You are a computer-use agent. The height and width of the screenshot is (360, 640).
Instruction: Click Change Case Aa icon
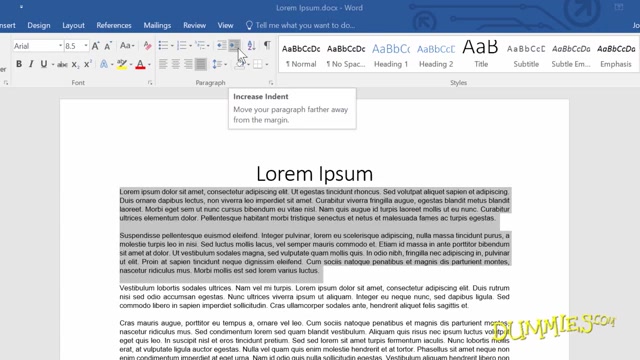[127, 46]
